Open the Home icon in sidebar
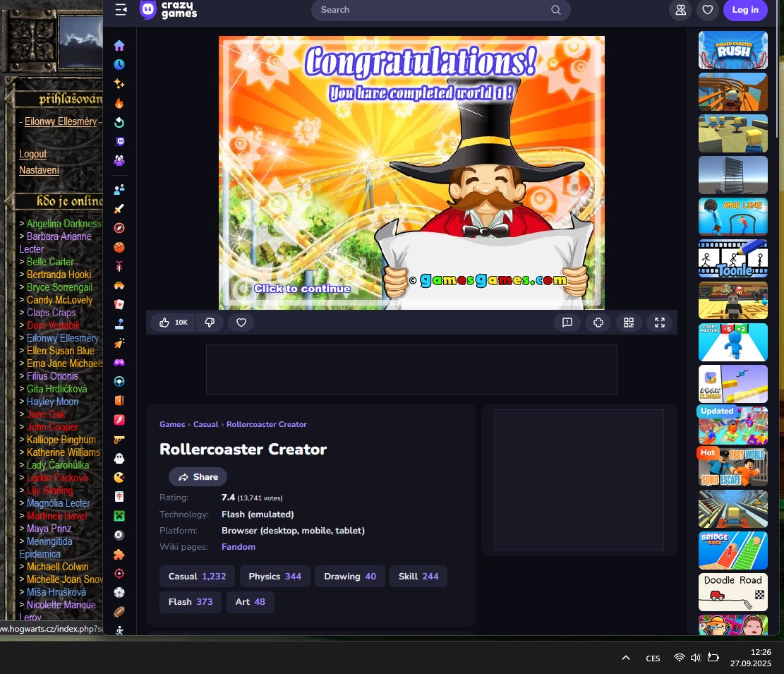784x674 pixels. pyautogui.click(x=119, y=46)
